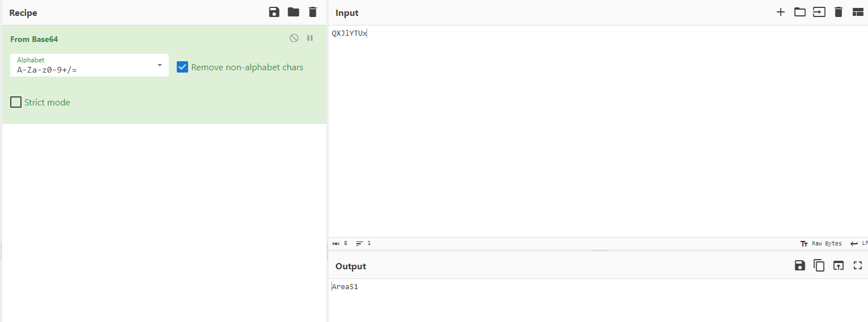
Task: Clear input and output with trash icon
Action: (839, 12)
